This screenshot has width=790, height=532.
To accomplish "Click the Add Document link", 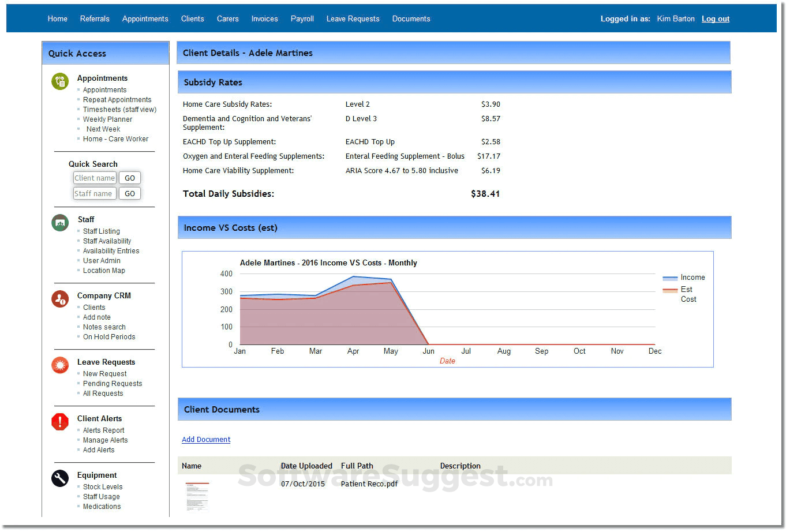I will pos(206,440).
